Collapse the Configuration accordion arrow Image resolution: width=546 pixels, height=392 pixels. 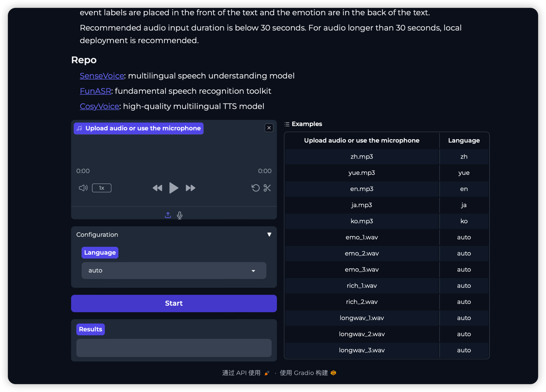tap(269, 234)
